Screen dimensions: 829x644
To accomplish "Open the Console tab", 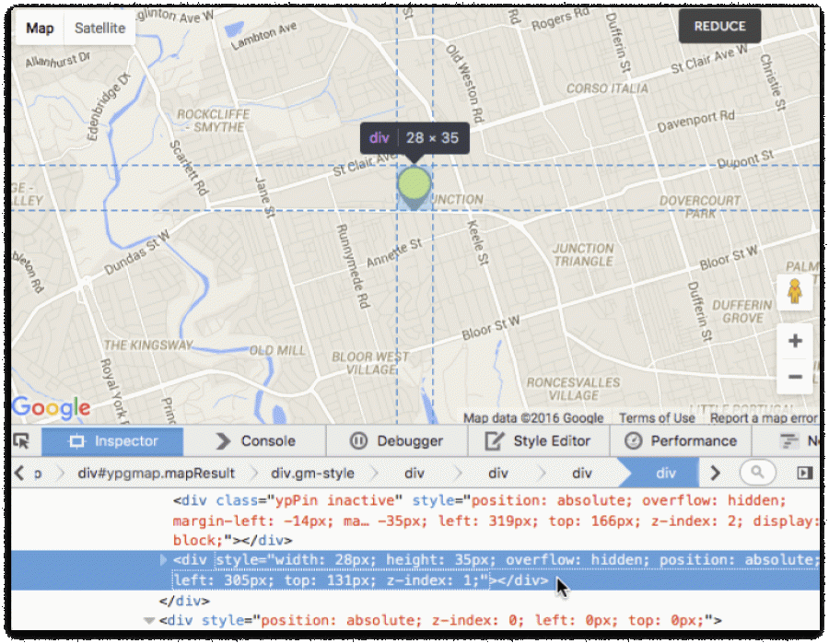I will point(255,441).
